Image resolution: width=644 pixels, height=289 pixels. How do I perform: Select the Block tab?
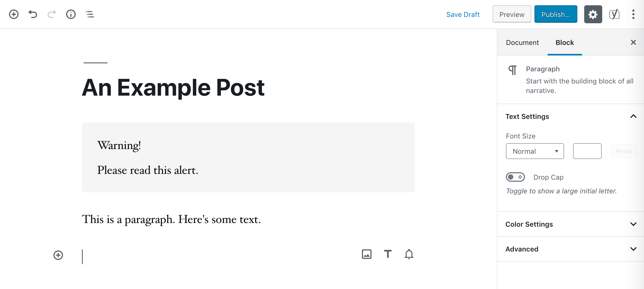(565, 43)
